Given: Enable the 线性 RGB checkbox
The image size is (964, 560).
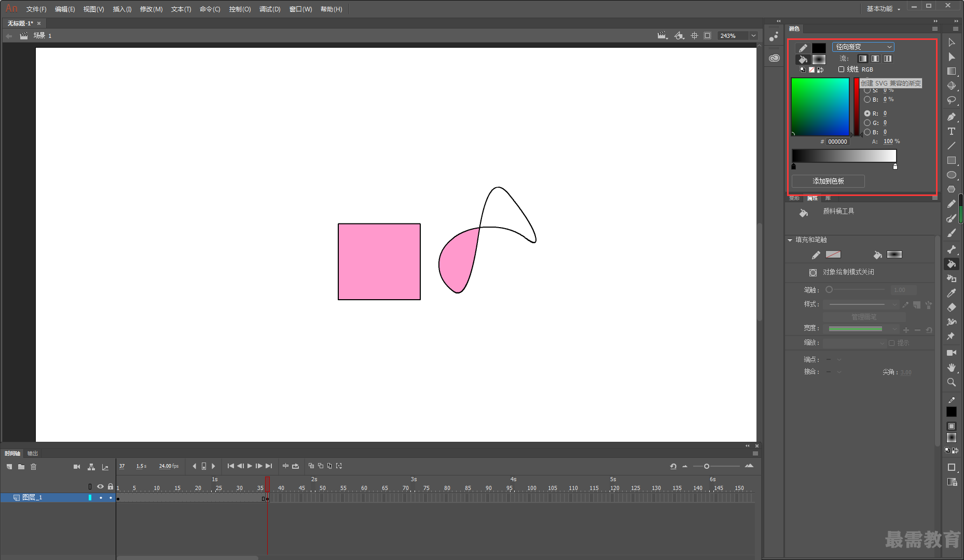Looking at the screenshot, I should point(842,69).
